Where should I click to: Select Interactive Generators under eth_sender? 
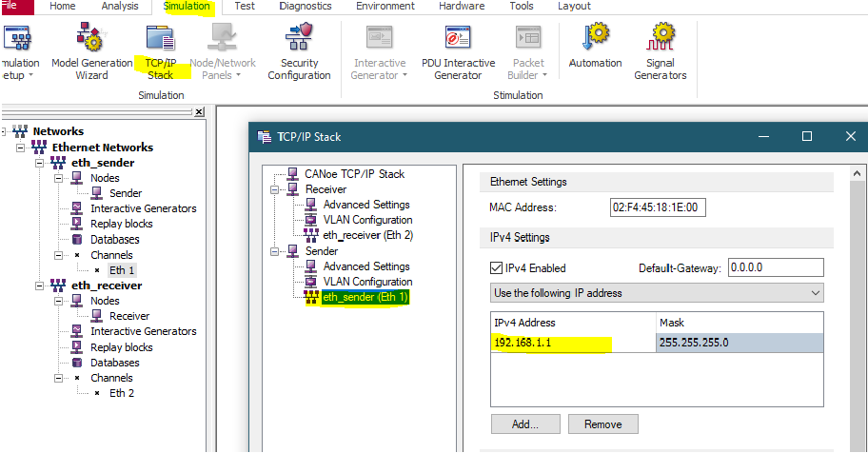pos(143,208)
